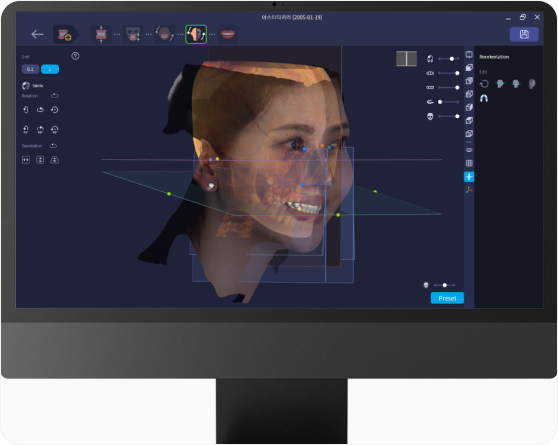This screenshot has height=445, width=558.
Task: Click the Preset button
Action: 447,298
